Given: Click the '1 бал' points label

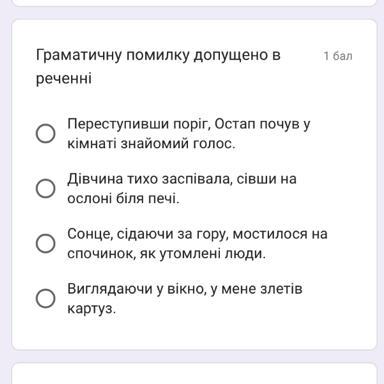Looking at the screenshot, I should point(338,56).
